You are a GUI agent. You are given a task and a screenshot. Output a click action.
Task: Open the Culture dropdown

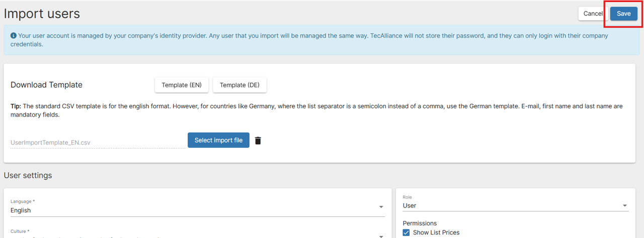tap(198, 233)
